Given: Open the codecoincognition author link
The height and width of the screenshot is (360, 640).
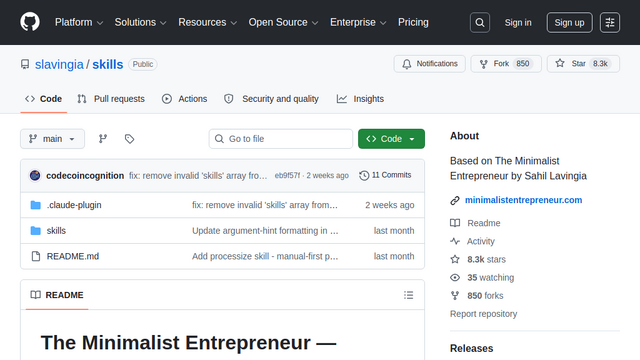Looking at the screenshot, I should (x=85, y=176).
